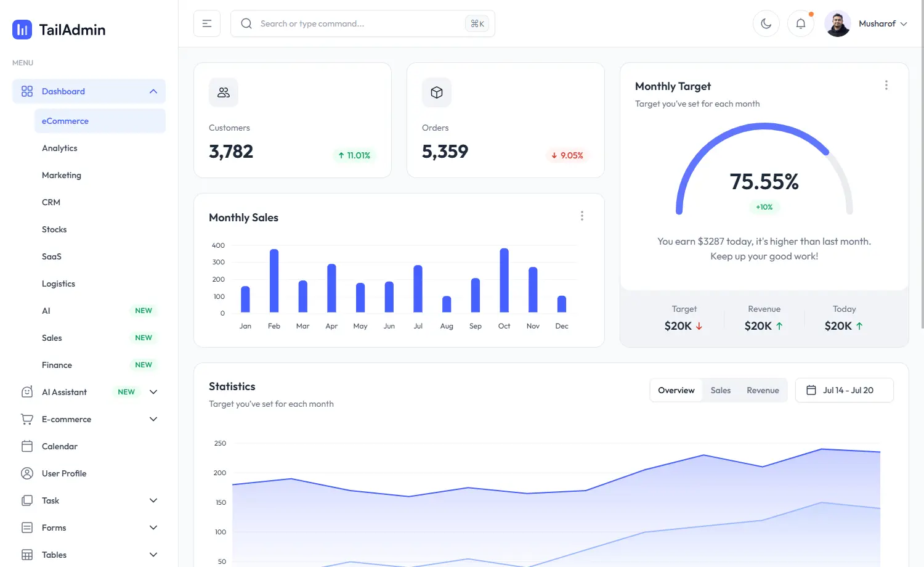
Task: Click the Calendar sidebar icon
Action: point(27,446)
